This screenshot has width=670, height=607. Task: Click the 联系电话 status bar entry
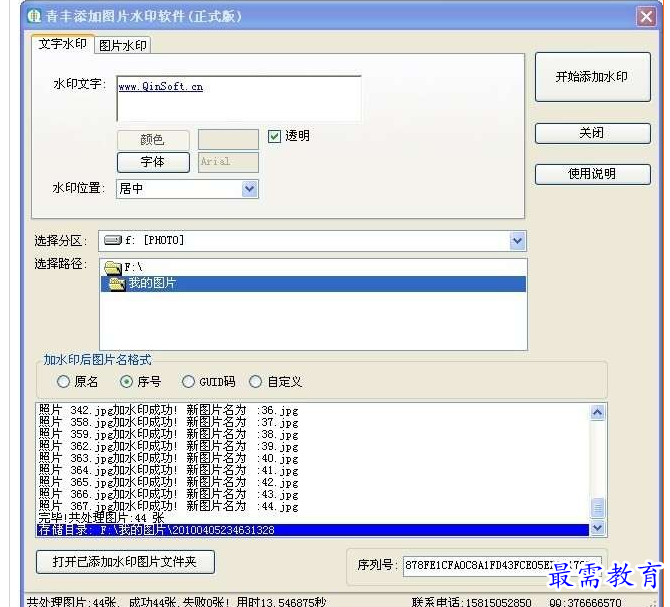click(472, 602)
